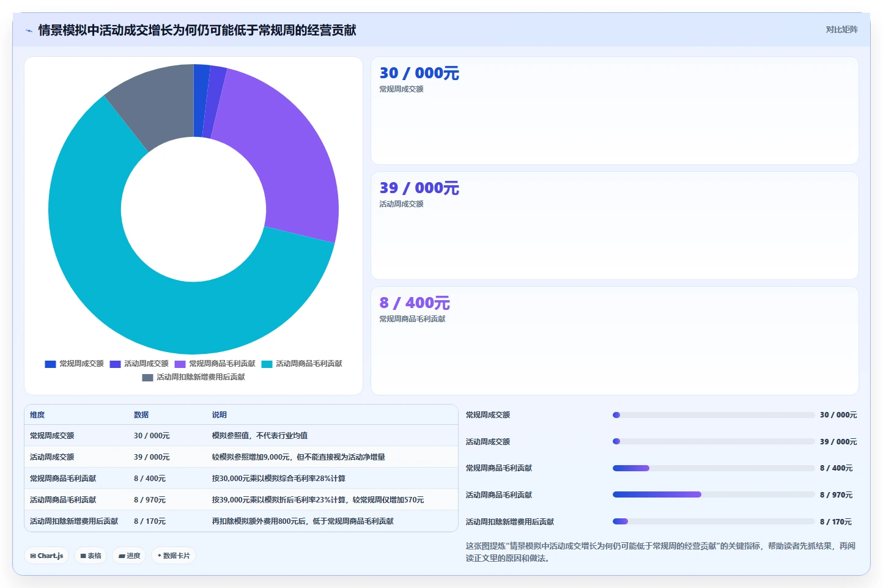Click the progress bar next to 8 / 170元
883x588 pixels.
pyautogui.click(x=714, y=521)
